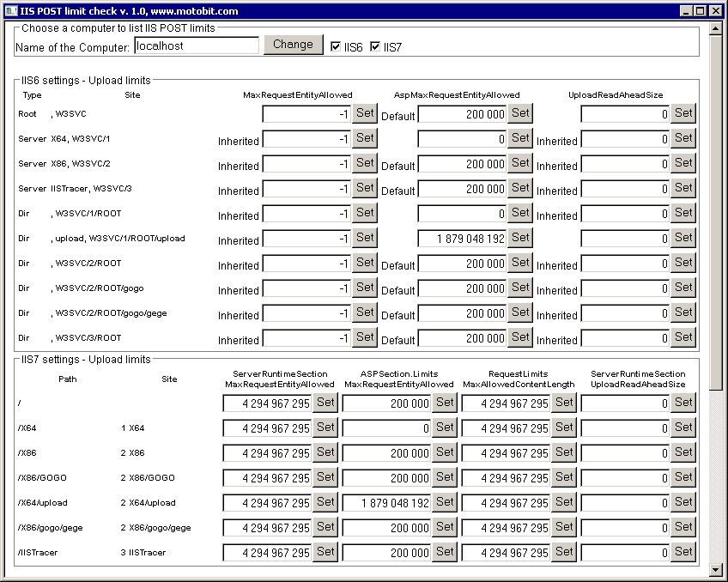Click the localhost computer name field
The width and height of the screenshot is (728, 582).
[196, 45]
